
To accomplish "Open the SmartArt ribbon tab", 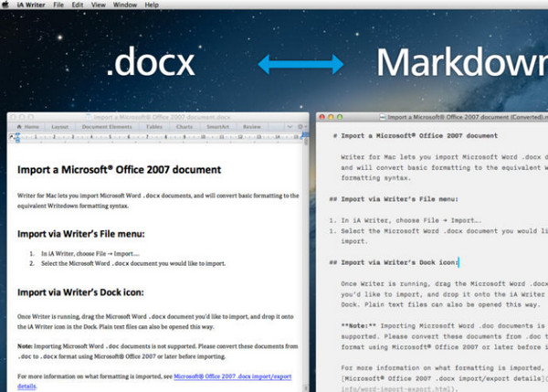I will click(x=217, y=127).
